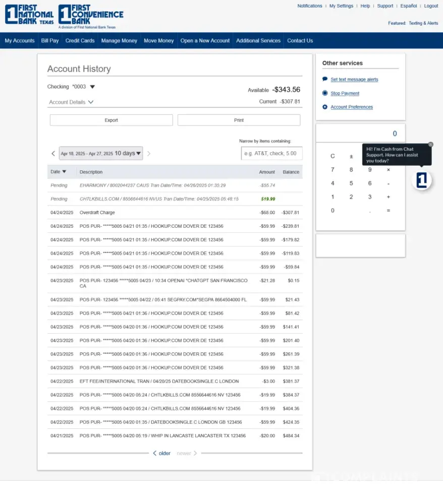443x504 pixels.
Task: Open the Cash chat support icon
Action: click(422, 180)
